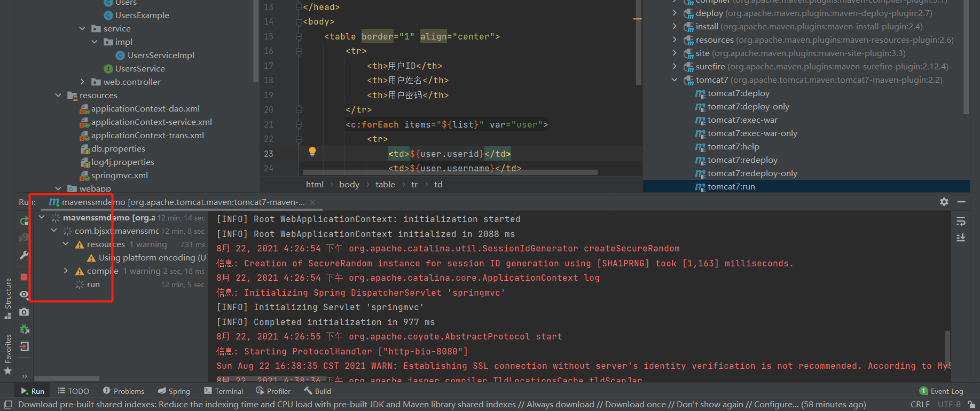Open the Spring tool window tab
Viewport: 980px width, 411px height.
(174, 391)
